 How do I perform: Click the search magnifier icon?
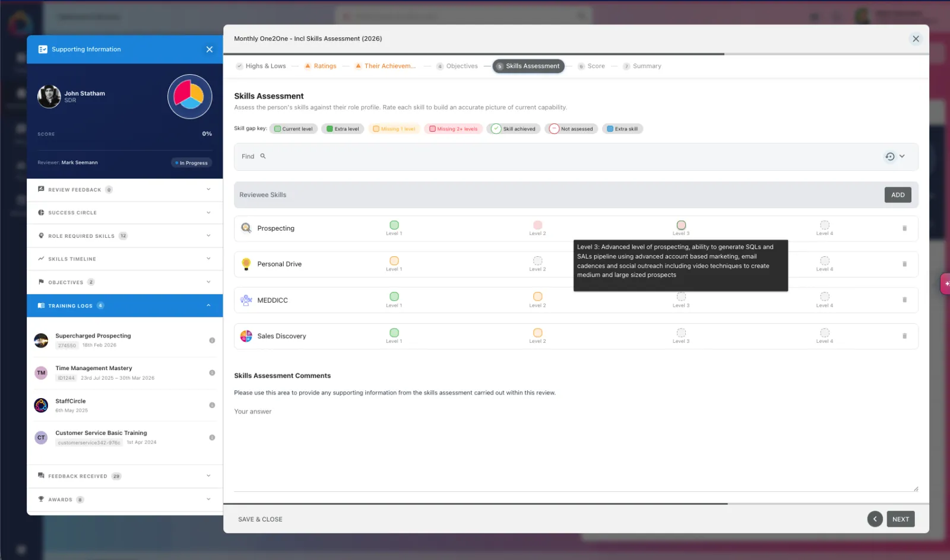(x=263, y=156)
